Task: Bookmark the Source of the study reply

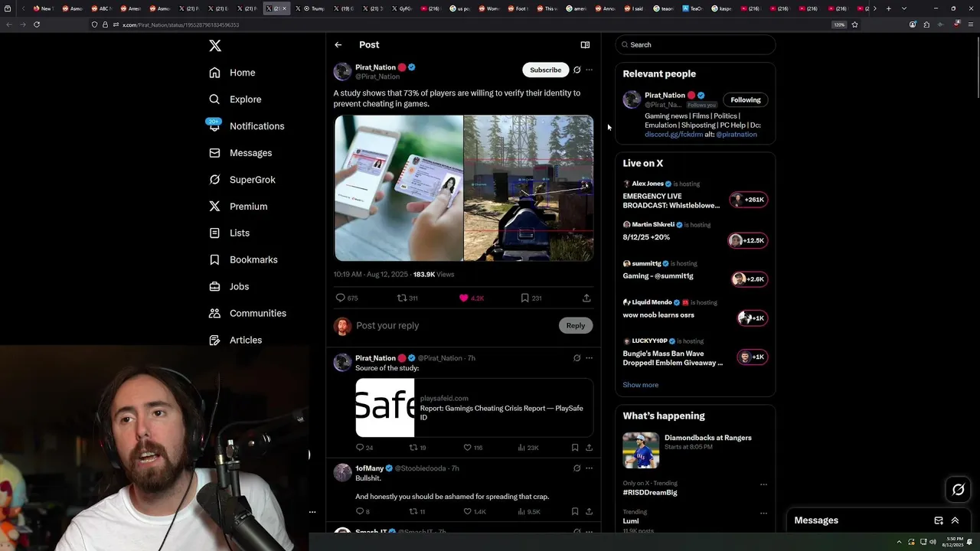Action: [575, 448]
